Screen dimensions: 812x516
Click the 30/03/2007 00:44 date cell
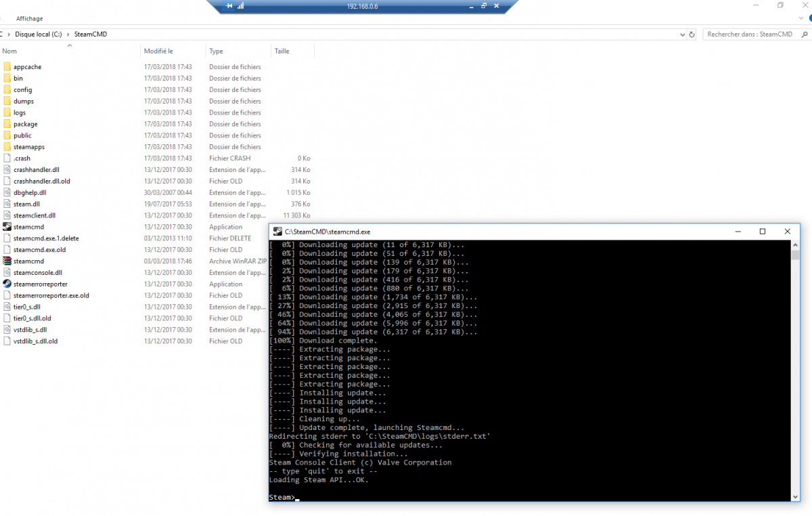[168, 193]
